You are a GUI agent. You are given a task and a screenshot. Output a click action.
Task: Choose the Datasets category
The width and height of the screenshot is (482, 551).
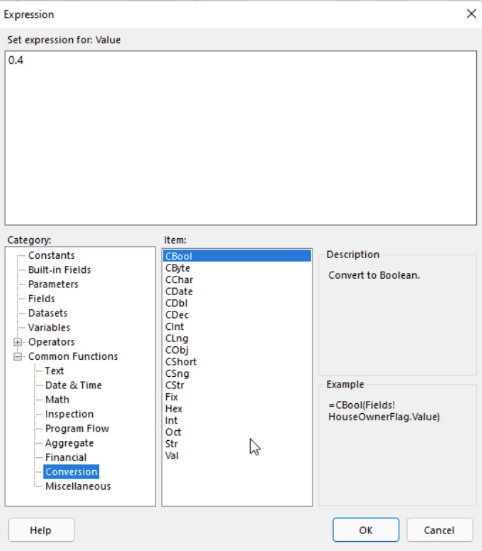pos(48,313)
